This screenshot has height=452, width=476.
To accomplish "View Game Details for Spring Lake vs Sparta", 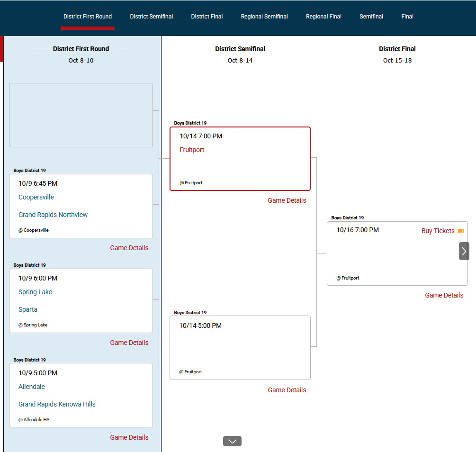I will pyautogui.click(x=129, y=343).
